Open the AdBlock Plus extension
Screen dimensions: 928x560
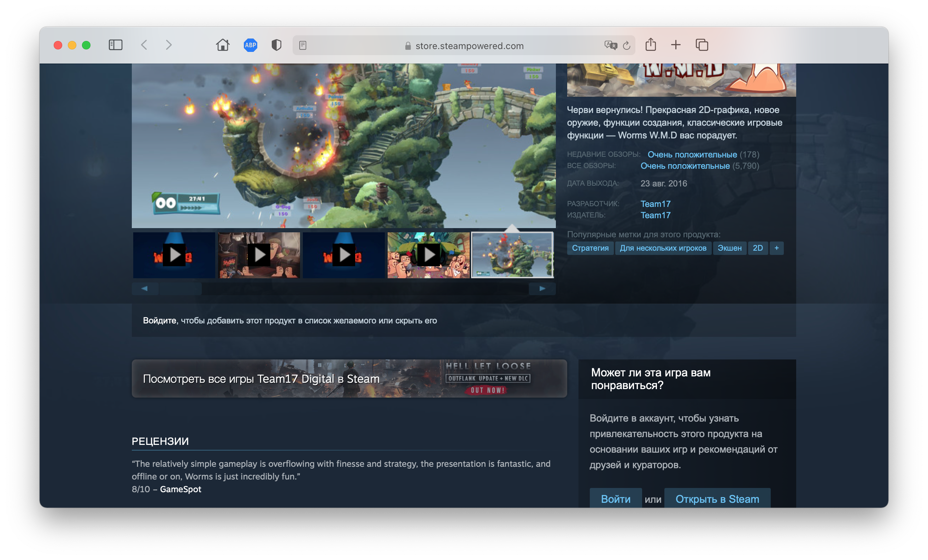251,45
